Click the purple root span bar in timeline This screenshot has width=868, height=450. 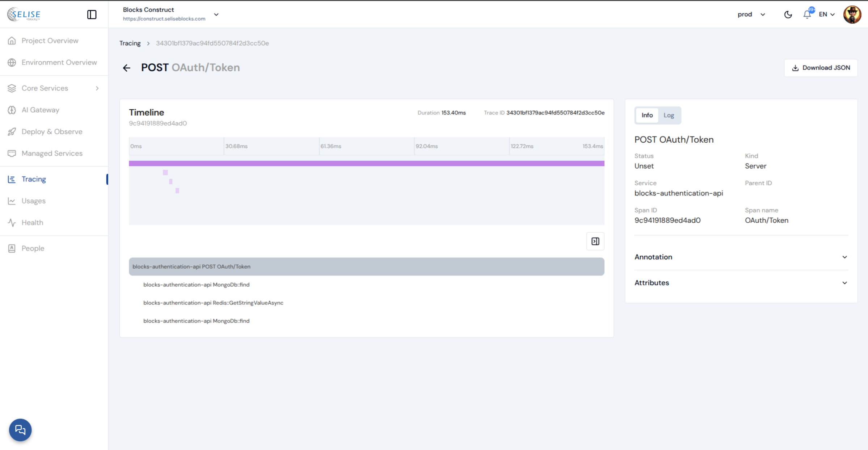pyautogui.click(x=366, y=163)
